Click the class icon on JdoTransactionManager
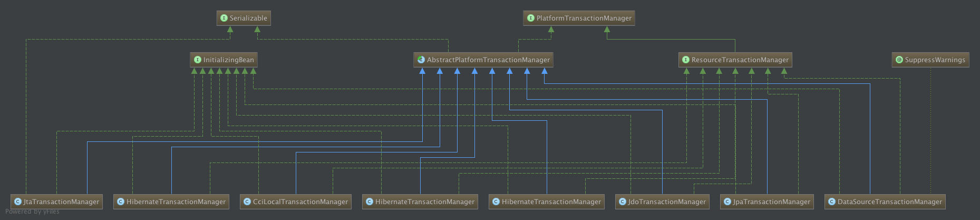 622,202
